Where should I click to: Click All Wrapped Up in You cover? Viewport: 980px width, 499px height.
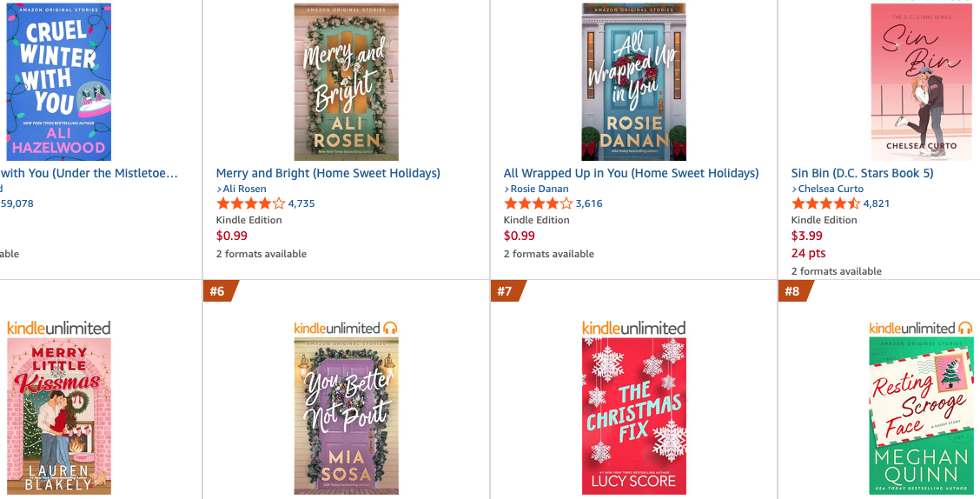tap(633, 82)
